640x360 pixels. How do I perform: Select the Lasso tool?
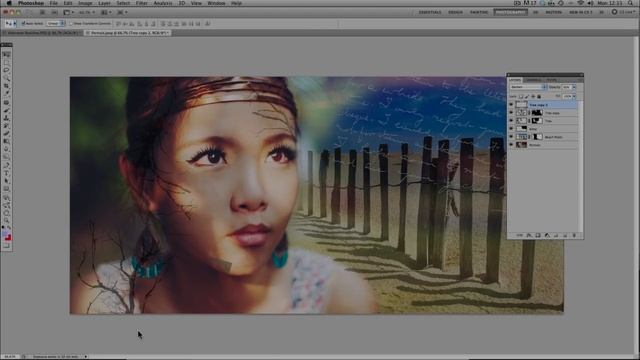tap(7, 70)
